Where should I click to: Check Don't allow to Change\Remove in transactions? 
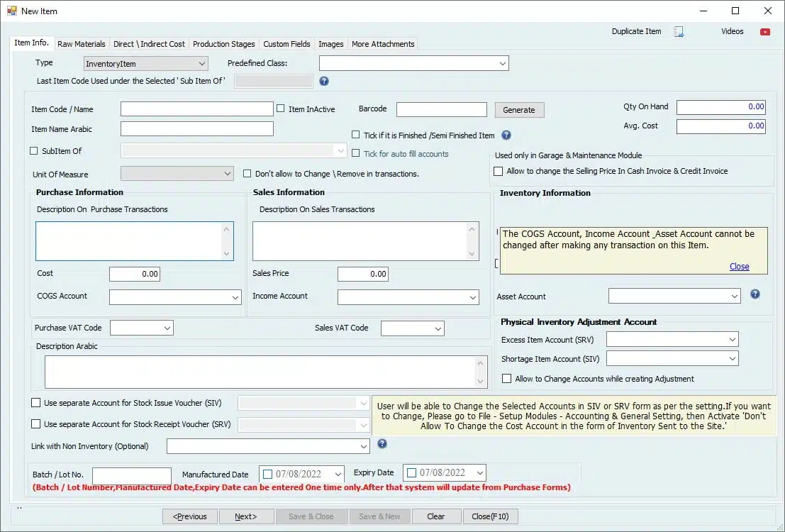(247, 173)
